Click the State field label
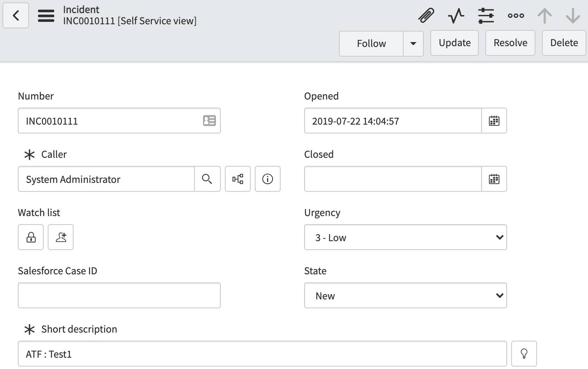 pyautogui.click(x=315, y=271)
